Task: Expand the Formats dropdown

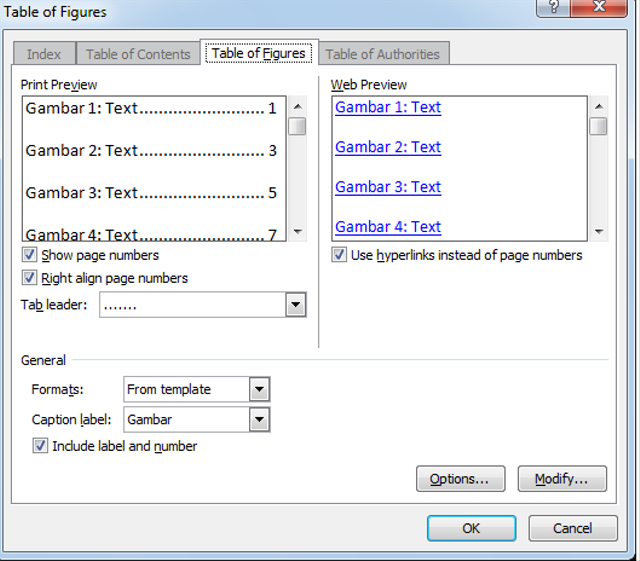Action: click(259, 389)
